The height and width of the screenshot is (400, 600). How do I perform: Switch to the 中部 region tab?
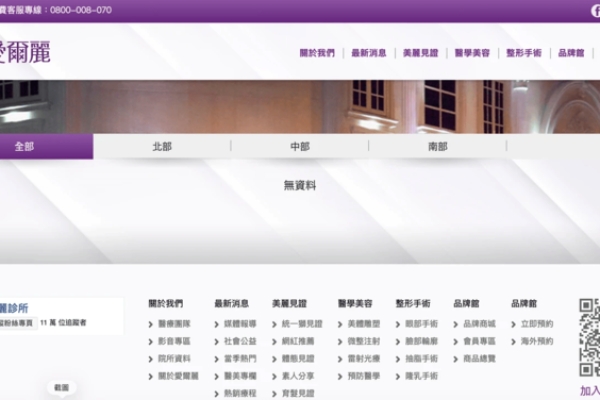pyautogui.click(x=300, y=146)
